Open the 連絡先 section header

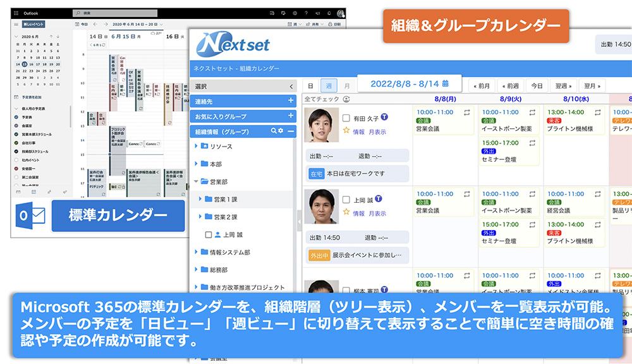[243, 101]
